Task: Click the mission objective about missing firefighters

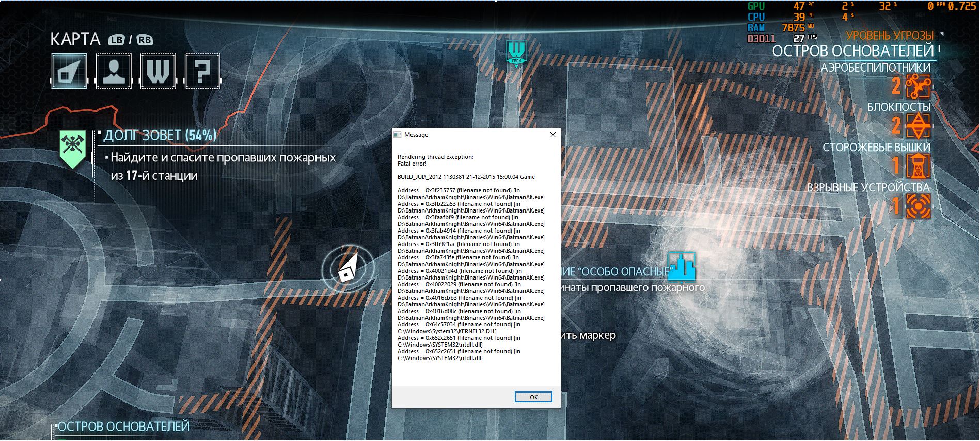Action: 223,167
